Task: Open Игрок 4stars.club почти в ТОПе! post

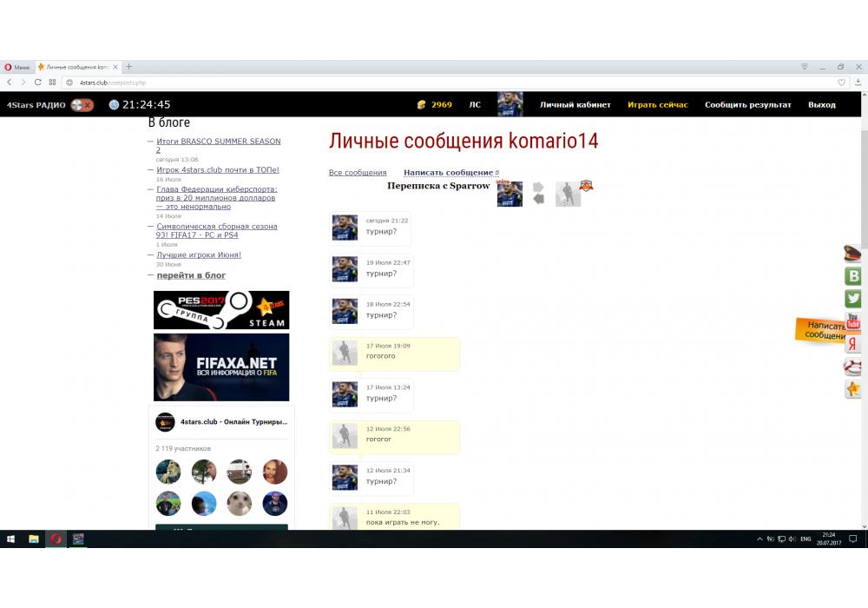Action: [218, 170]
